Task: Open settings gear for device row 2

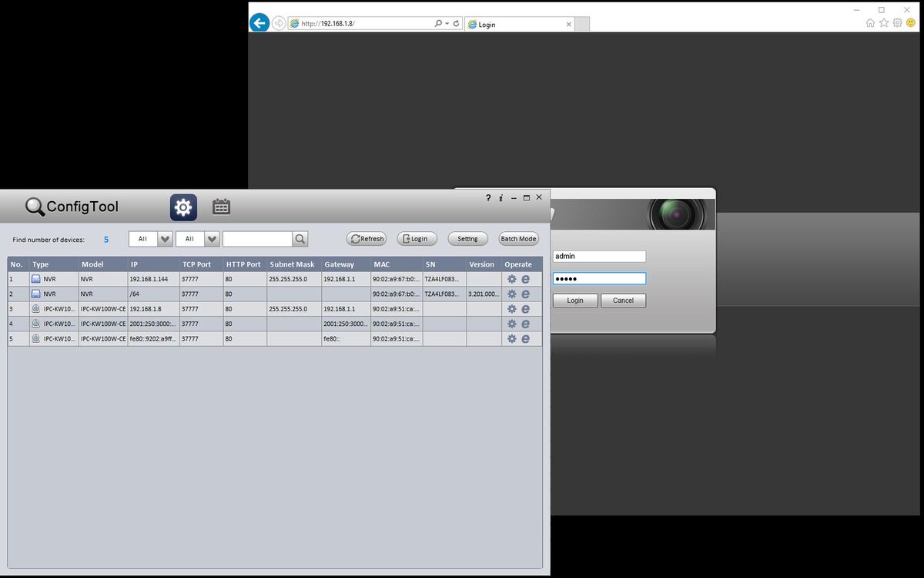Action: [511, 294]
